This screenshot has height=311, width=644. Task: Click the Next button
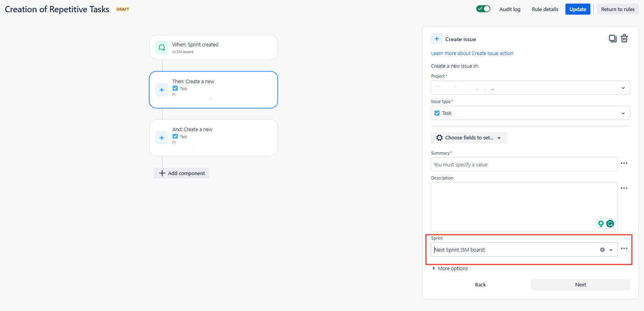(x=581, y=284)
